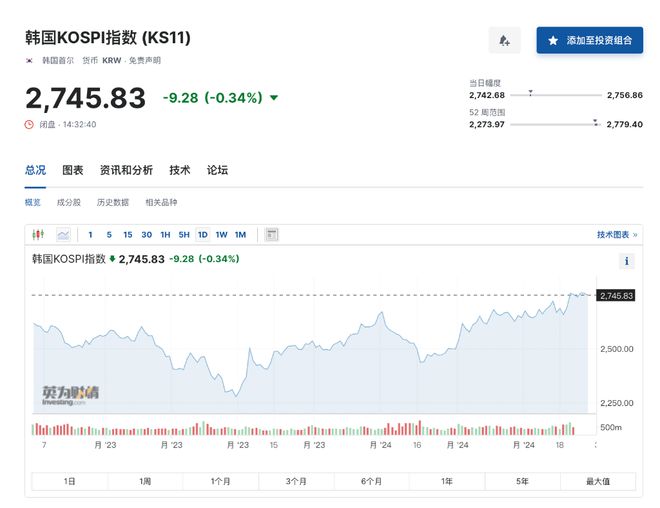Select the candlestick chart type icon
This screenshot has height=508, width=660.
(40, 235)
